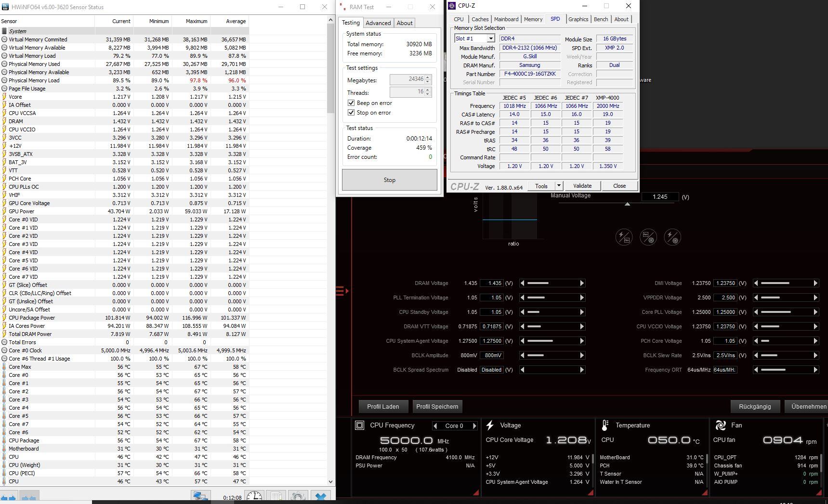Select next core arrow beside Core 0
This screenshot has height=504, width=828.
pyautogui.click(x=474, y=426)
